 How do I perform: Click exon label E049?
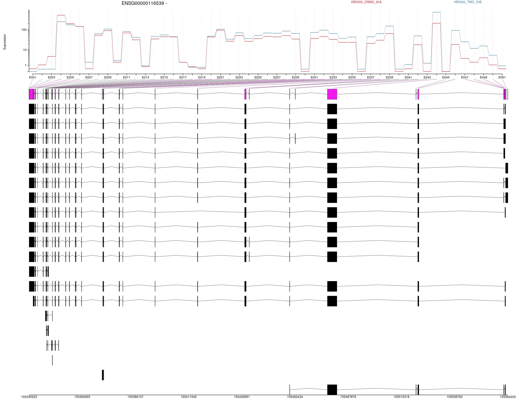483,77
